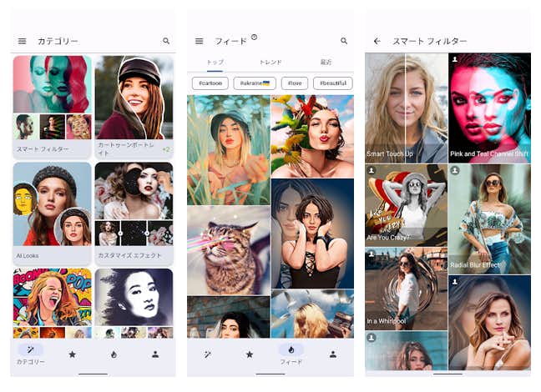Choose the Pink and Teal Channel Shift filter

click(489, 107)
